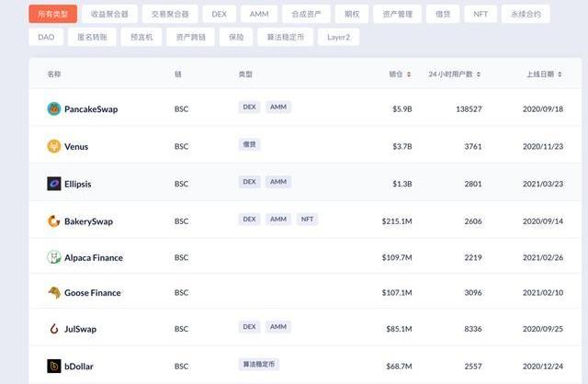Viewport: 588px width, 384px height.
Task: Click the $3.7B locked value for Venus
Action: 402,147
